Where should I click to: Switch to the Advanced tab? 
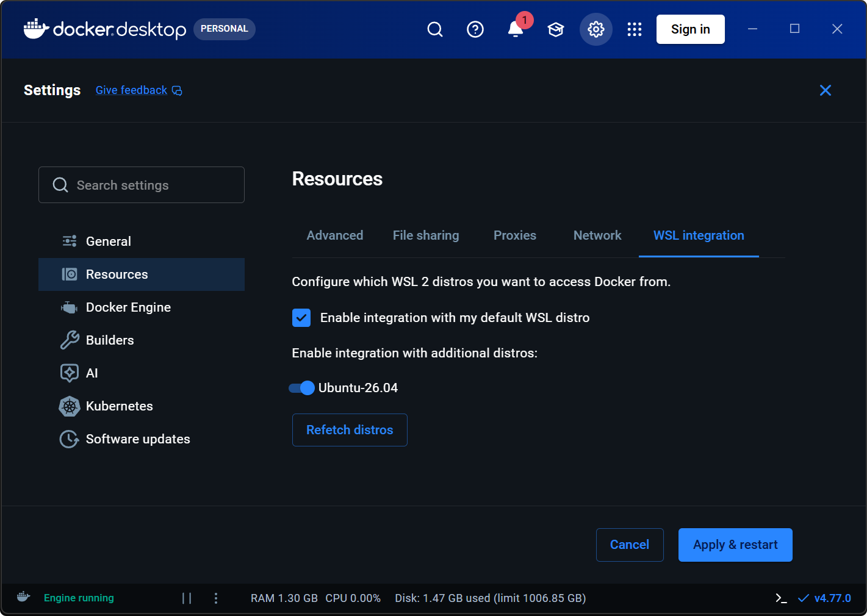[x=335, y=235]
